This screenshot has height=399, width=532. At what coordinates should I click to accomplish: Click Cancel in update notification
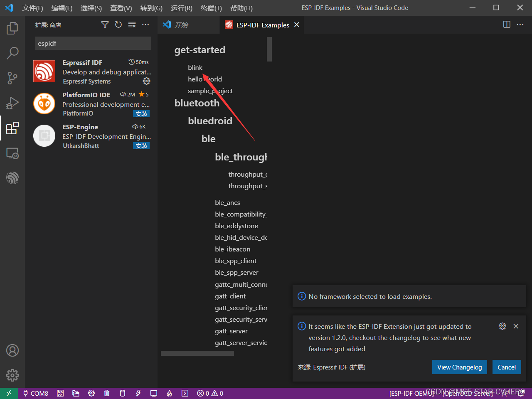pyautogui.click(x=507, y=367)
